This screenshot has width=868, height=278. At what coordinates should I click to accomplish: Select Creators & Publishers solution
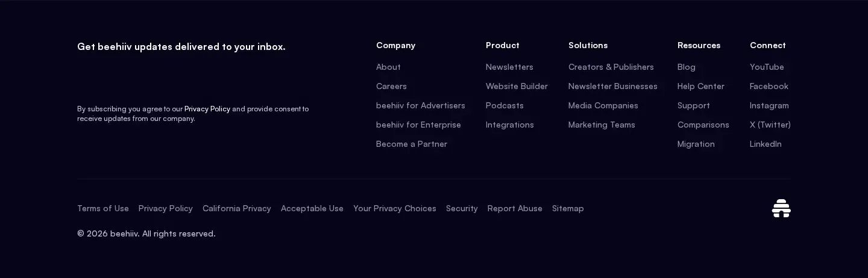[x=611, y=67]
